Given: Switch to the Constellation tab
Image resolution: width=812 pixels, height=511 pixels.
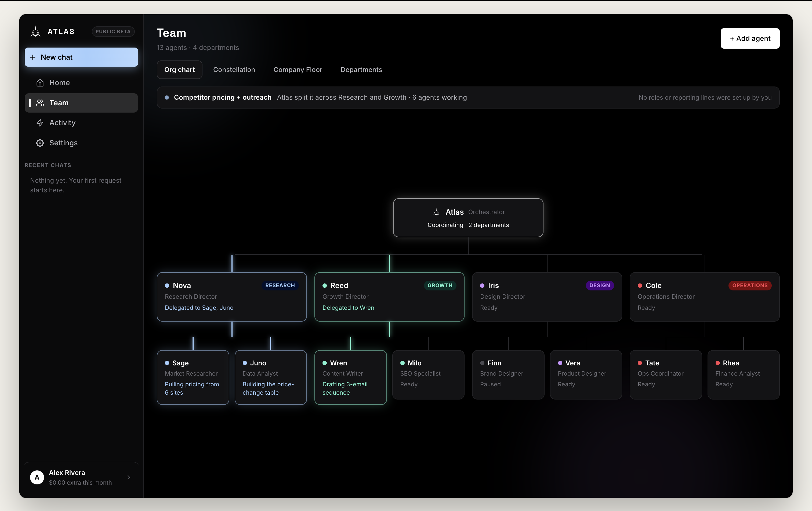Looking at the screenshot, I should tap(234, 70).
